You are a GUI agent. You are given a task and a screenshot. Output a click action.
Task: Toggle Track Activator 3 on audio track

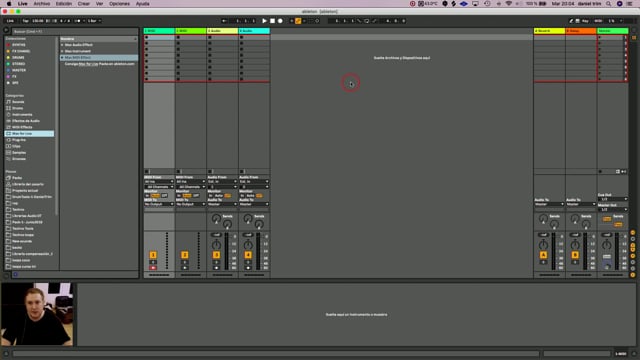click(x=216, y=255)
